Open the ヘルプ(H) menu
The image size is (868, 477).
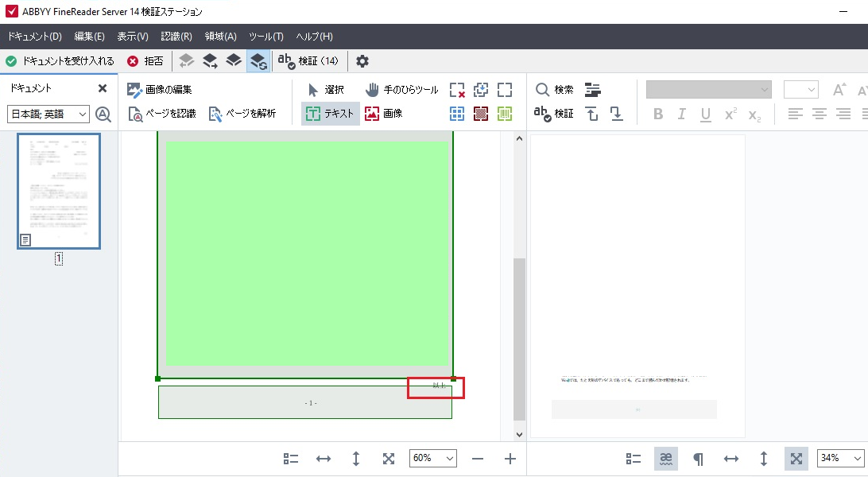pos(314,37)
